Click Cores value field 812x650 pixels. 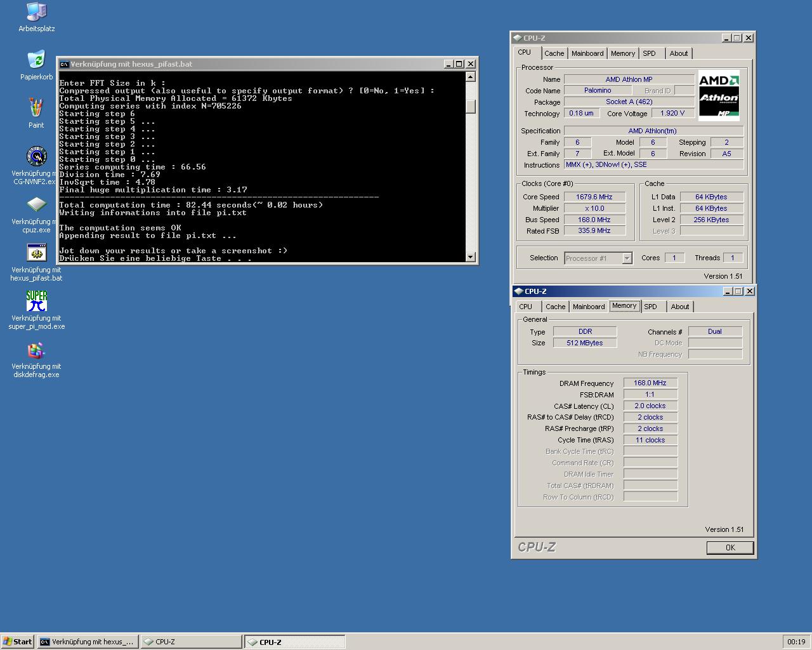click(674, 258)
